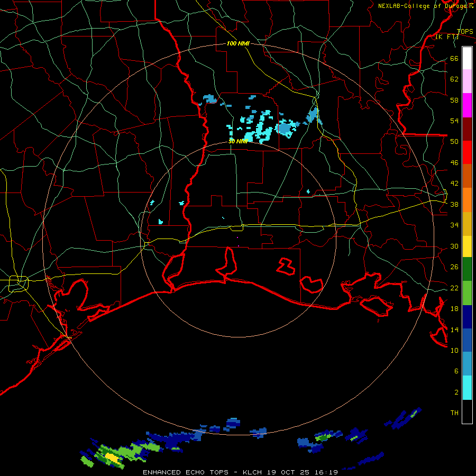The width and height of the screenshot is (476, 476).
Task: Select the light green legend segment
Action: point(467,293)
